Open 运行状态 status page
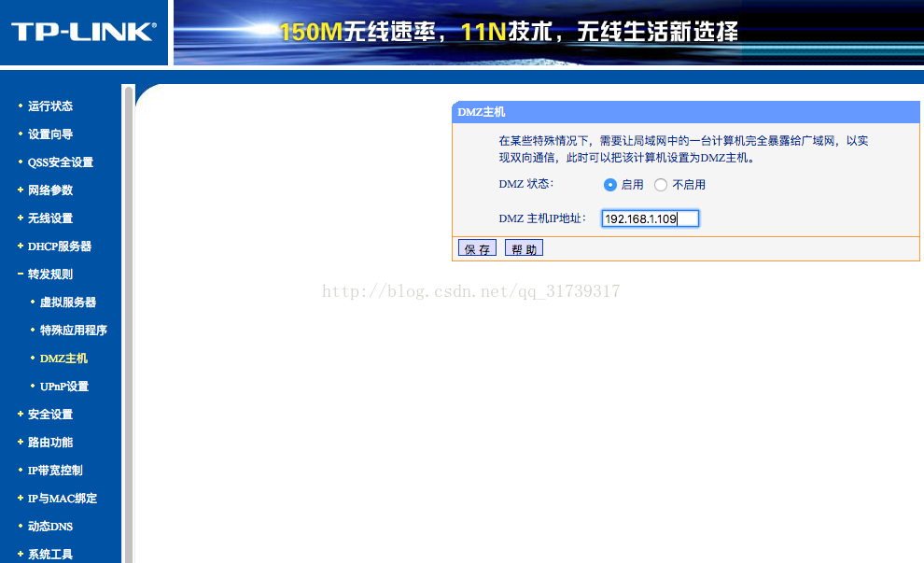This screenshot has height=563, width=924. [x=50, y=106]
